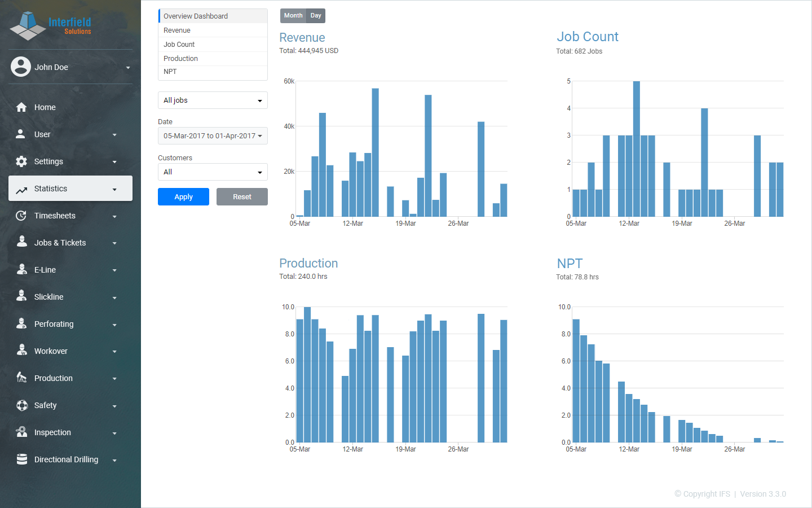This screenshot has height=508, width=812.
Task: Click the Total: 78.8 hrs text
Action: pyautogui.click(x=577, y=277)
